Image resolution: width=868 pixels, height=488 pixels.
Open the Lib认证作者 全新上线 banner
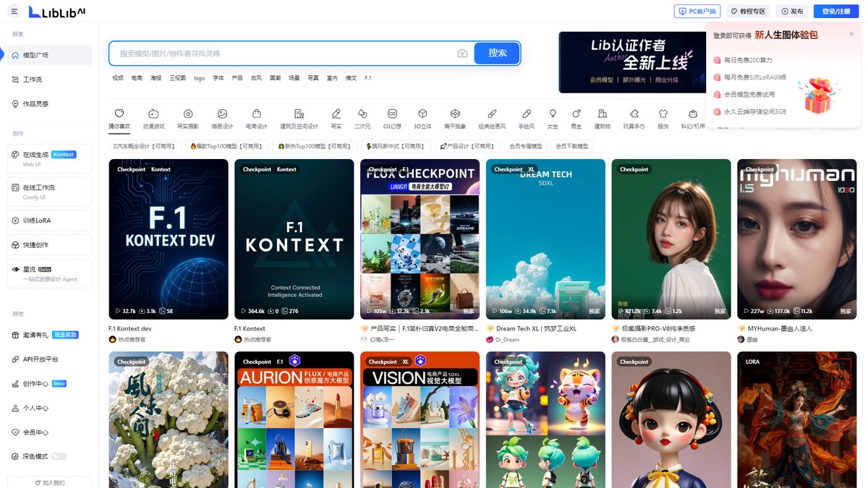(x=631, y=62)
